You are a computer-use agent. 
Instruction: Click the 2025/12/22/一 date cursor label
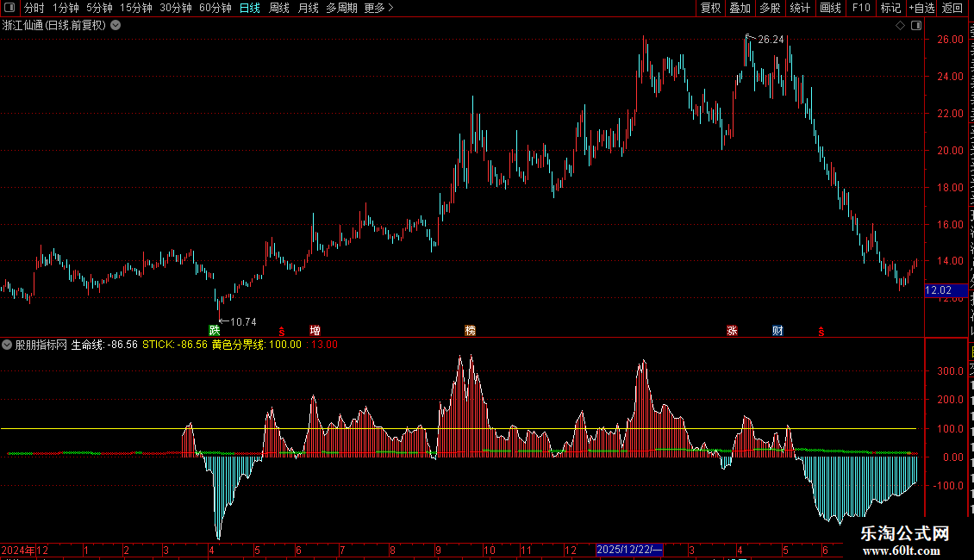tap(629, 550)
